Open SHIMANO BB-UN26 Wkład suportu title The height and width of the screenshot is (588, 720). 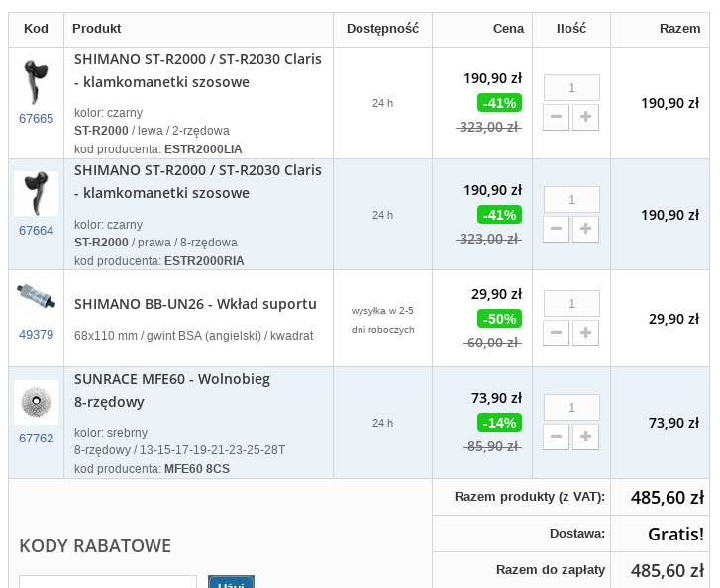[195, 304]
